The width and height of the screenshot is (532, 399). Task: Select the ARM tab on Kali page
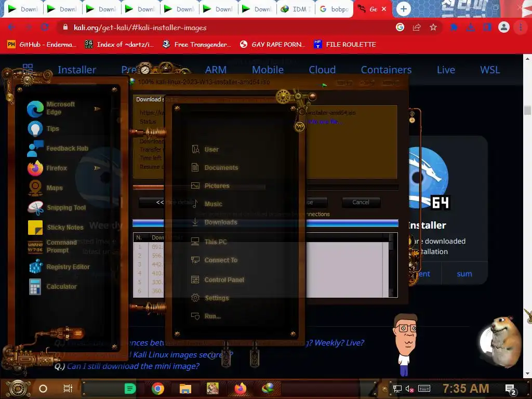(x=216, y=70)
